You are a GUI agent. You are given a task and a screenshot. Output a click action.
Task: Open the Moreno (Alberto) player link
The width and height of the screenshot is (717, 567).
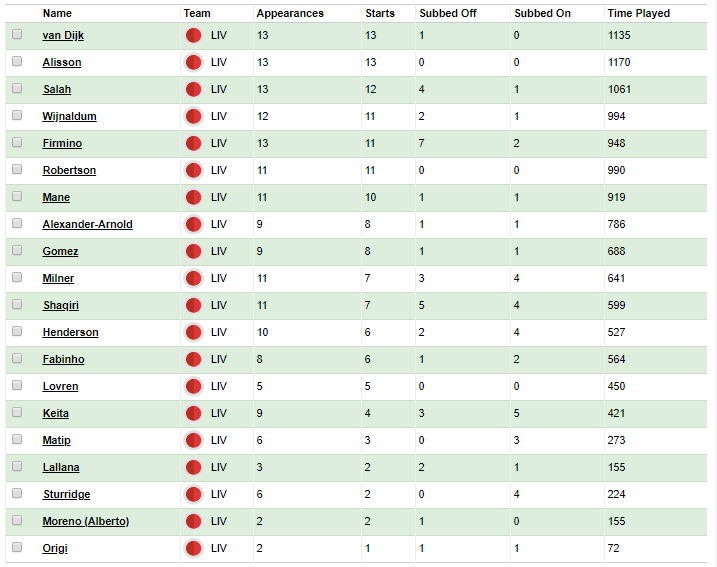tap(86, 521)
